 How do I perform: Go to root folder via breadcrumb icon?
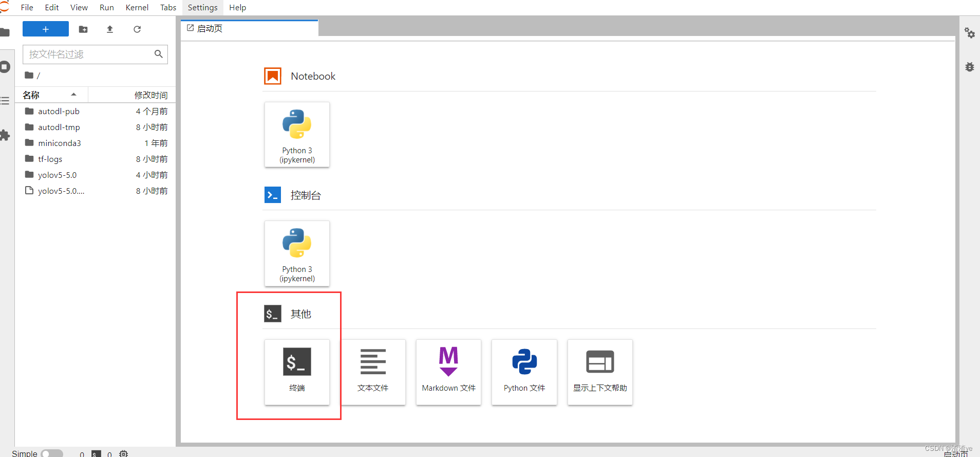(29, 75)
